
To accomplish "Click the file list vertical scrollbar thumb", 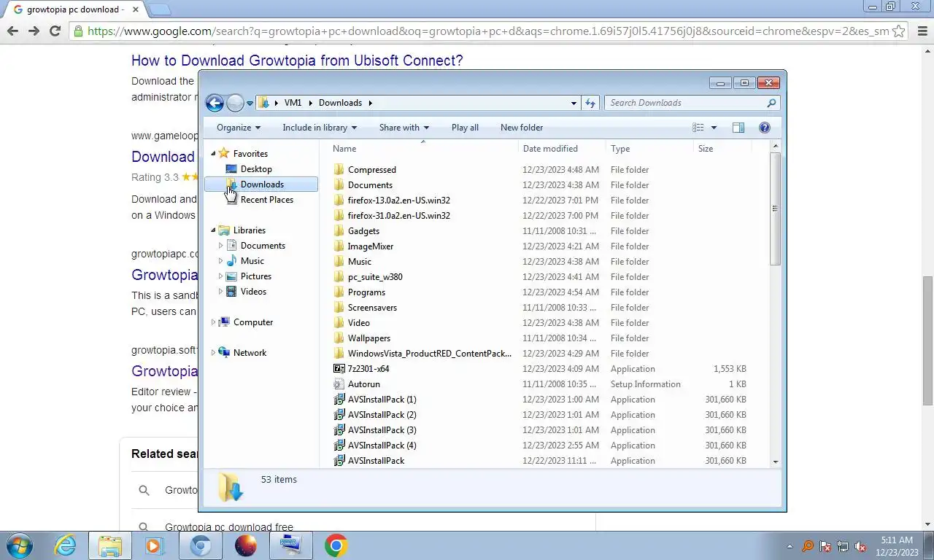I will pos(775,209).
